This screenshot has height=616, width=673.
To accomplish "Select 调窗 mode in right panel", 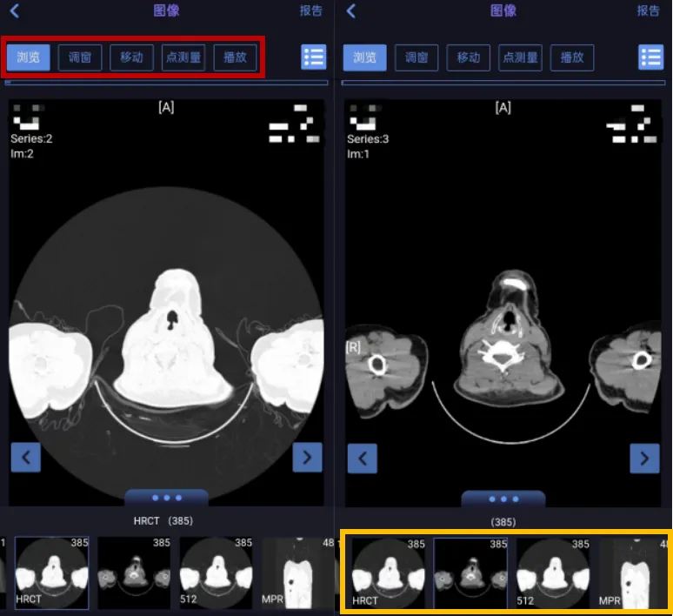I will [x=416, y=57].
